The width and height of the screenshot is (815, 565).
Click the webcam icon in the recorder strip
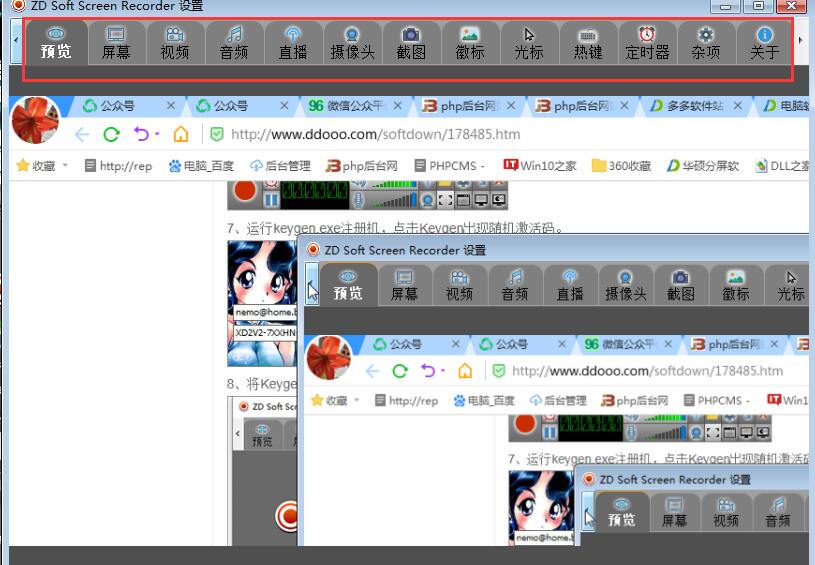427,200
